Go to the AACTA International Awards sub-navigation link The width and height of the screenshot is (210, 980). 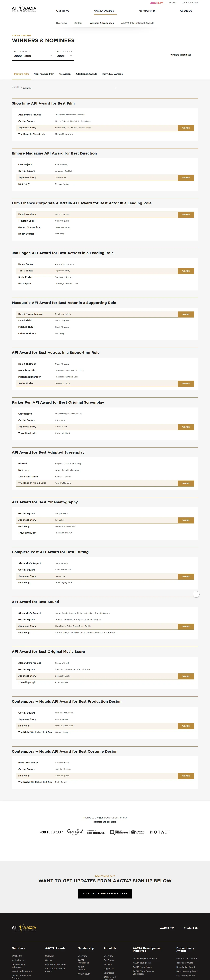[x=138, y=23]
